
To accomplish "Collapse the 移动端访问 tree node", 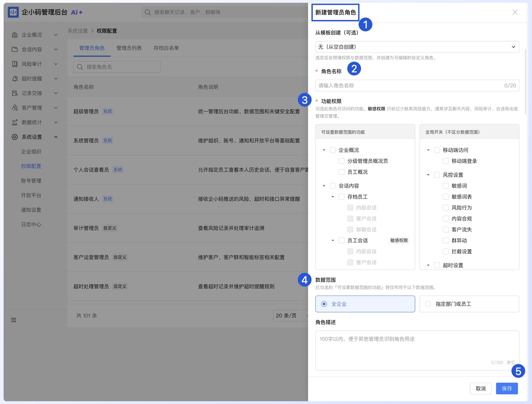I will [428, 150].
